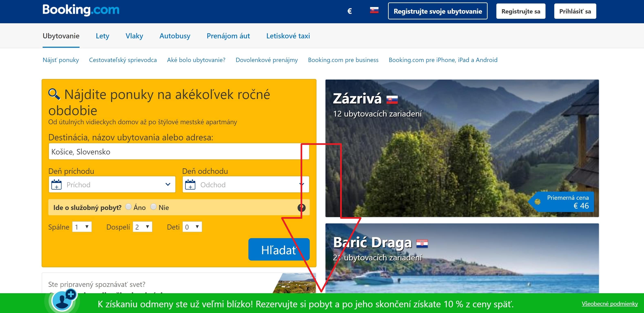The height and width of the screenshot is (313, 644).
Task: Click the Prihlásiť sa button
Action: 575,11
